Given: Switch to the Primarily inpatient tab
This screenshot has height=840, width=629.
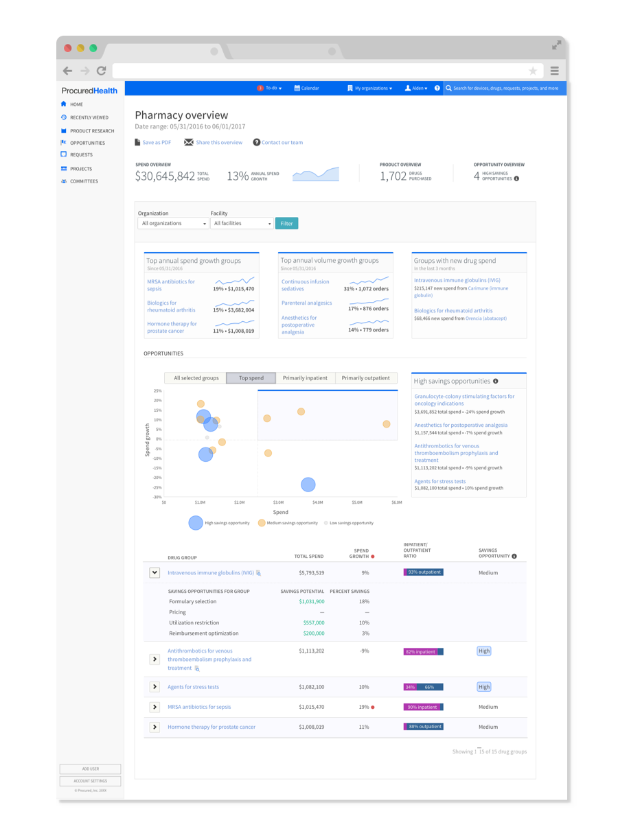Looking at the screenshot, I should [x=306, y=378].
